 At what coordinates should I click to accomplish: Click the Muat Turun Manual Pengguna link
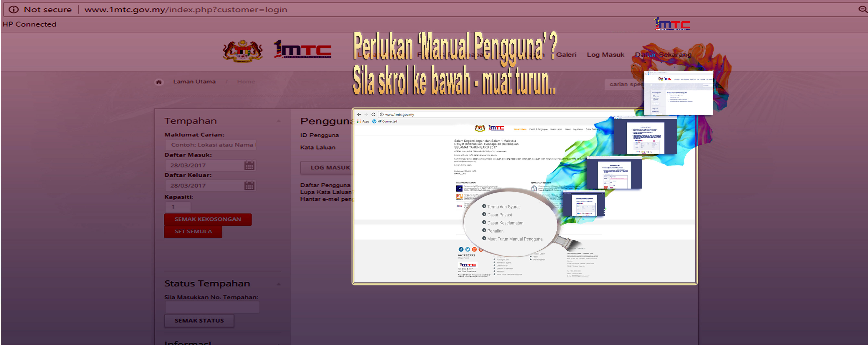[x=515, y=239]
